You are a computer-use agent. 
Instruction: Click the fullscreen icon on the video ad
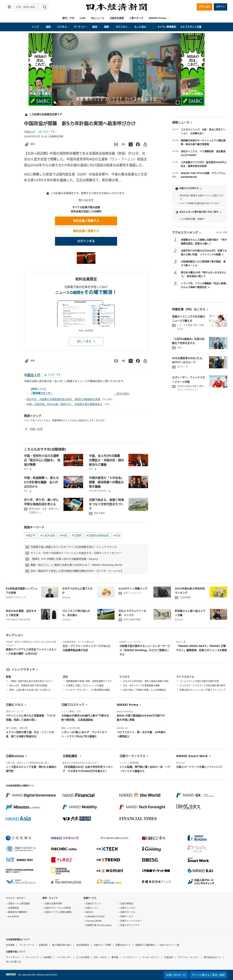pyautogui.click(x=177, y=102)
